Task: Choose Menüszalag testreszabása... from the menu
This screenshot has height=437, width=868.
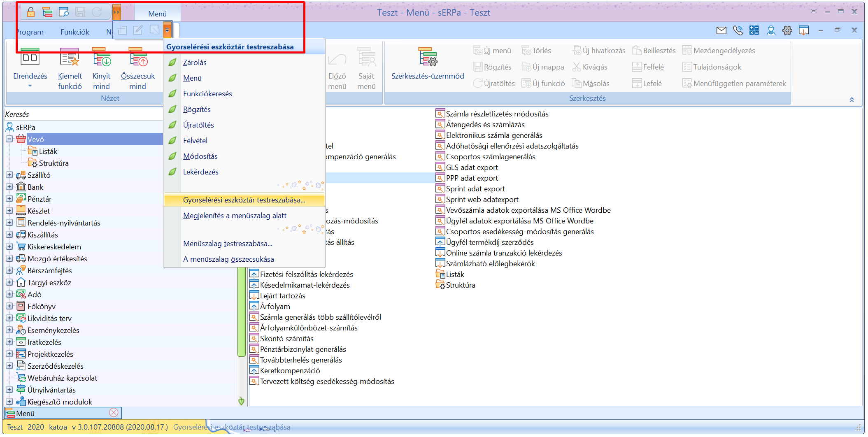Action: click(x=244, y=244)
